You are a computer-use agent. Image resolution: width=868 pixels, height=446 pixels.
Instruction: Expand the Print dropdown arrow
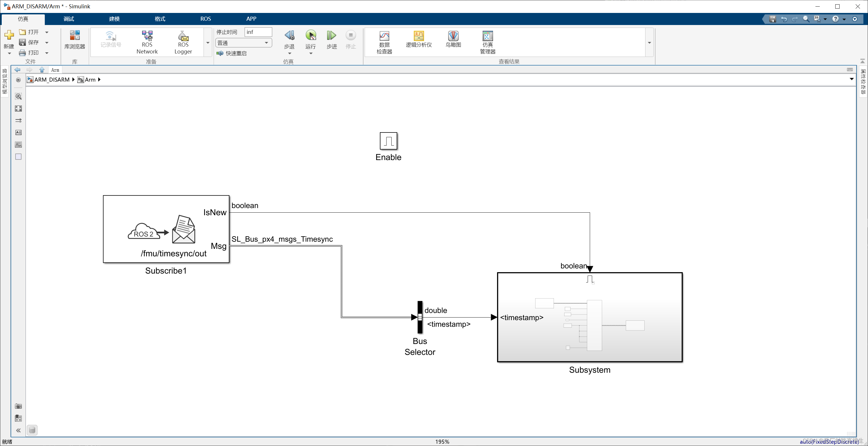(x=47, y=53)
